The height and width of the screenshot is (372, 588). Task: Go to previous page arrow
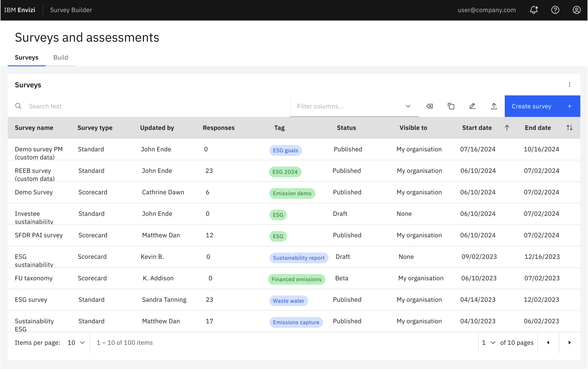[548, 343]
